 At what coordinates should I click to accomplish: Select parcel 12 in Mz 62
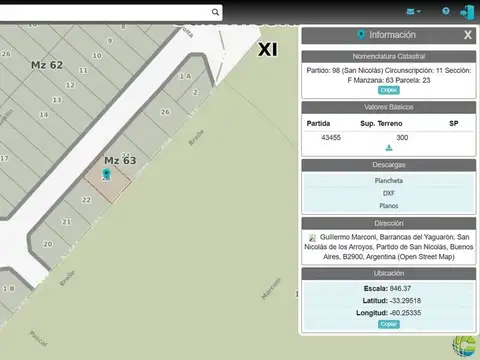(70, 85)
